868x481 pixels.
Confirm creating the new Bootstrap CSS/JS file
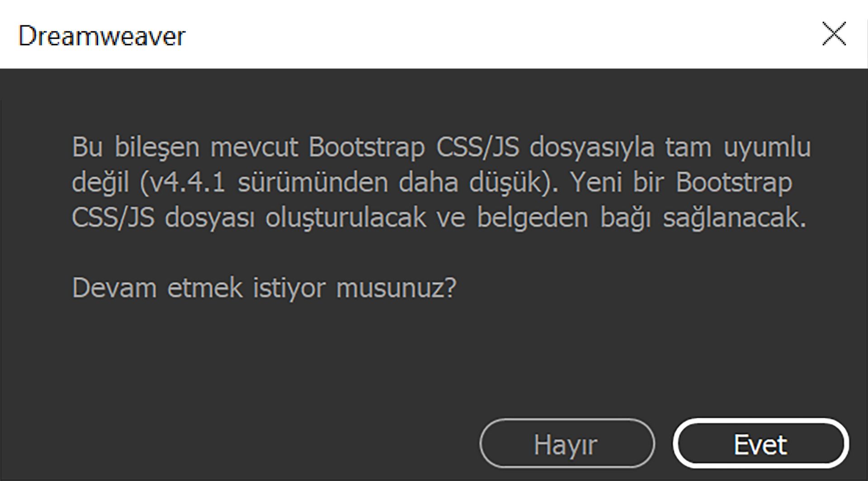coord(761,444)
